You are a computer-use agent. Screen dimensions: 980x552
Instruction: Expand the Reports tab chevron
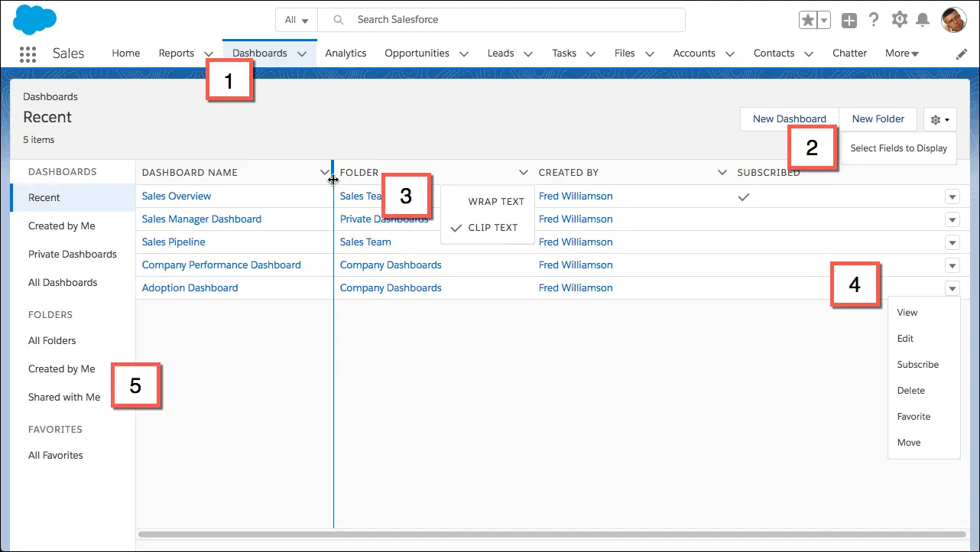[x=209, y=54]
